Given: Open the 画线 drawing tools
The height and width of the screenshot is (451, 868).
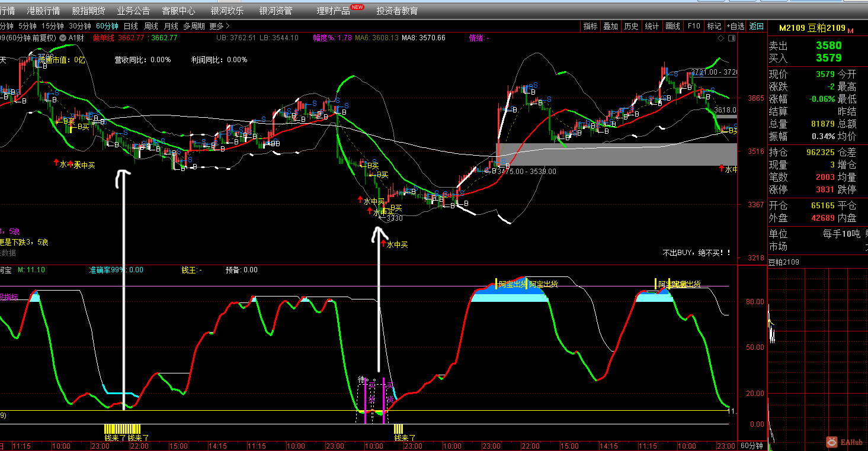Looking at the screenshot, I should 672,26.
